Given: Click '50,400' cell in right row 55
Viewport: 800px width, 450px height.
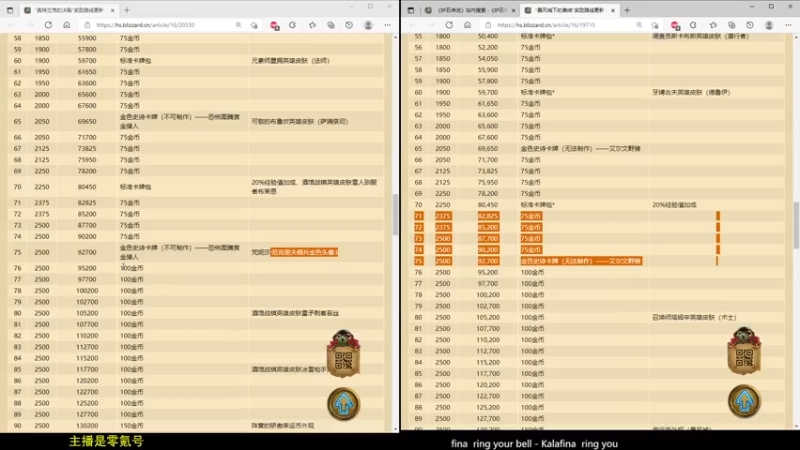Looking at the screenshot, I should point(488,36).
